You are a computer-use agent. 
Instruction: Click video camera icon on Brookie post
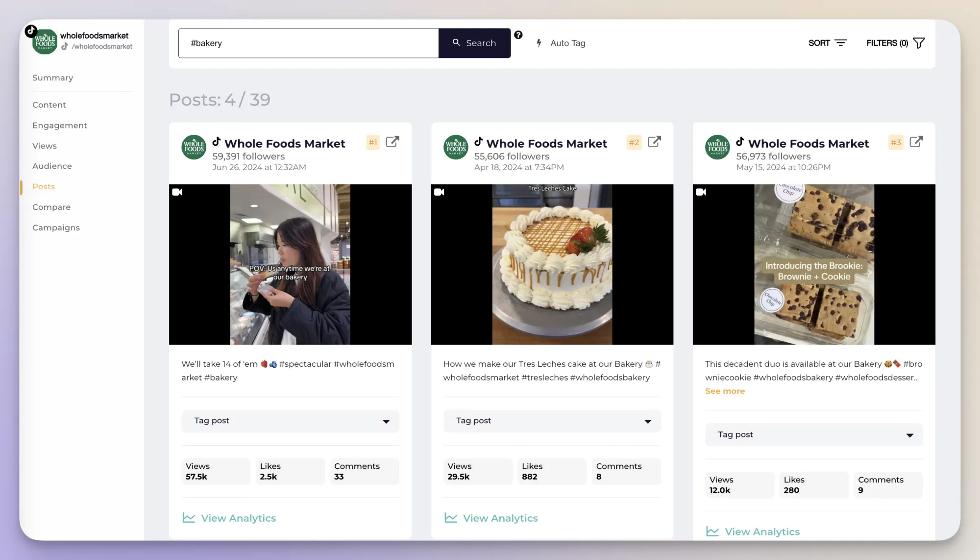(x=701, y=192)
